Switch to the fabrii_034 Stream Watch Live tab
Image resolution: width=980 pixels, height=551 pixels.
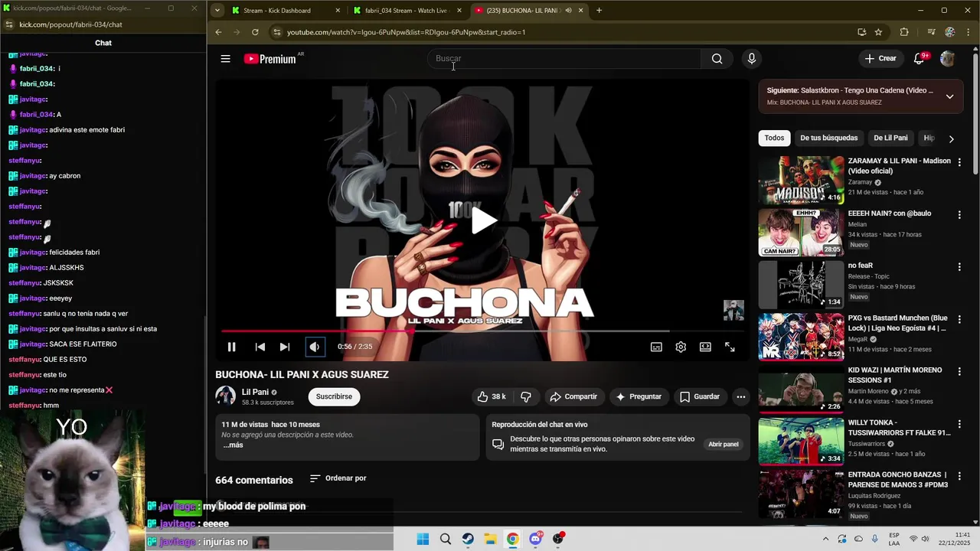coord(407,11)
